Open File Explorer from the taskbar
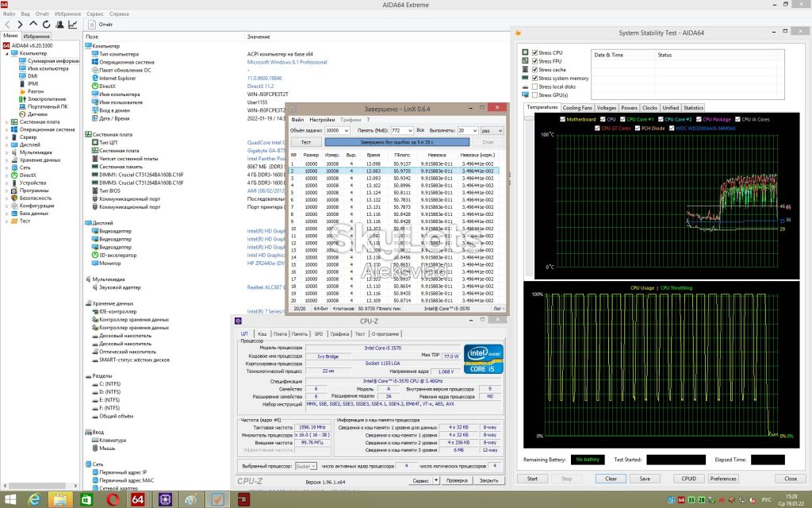The height and width of the screenshot is (508, 812). click(60, 500)
